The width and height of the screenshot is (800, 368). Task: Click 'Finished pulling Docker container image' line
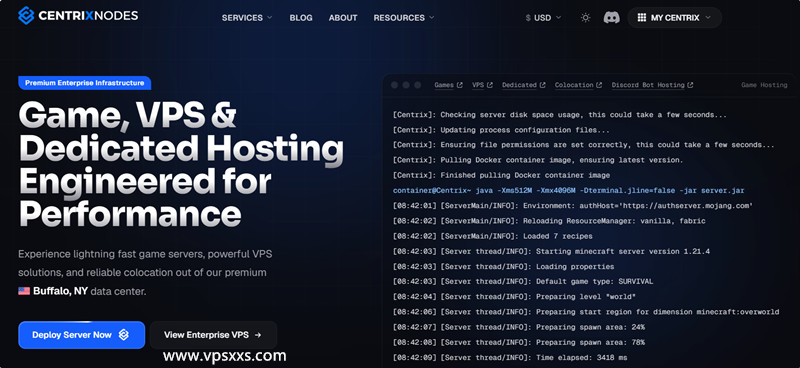(x=501, y=176)
